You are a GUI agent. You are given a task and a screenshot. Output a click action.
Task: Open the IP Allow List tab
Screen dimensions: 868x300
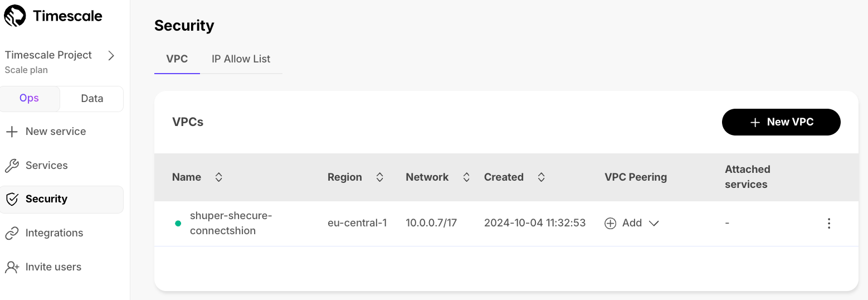point(241,59)
